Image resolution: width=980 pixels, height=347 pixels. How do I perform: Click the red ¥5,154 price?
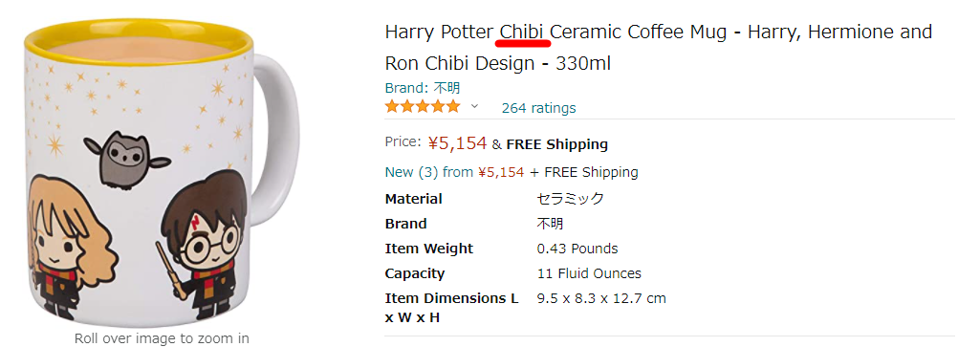(x=457, y=143)
